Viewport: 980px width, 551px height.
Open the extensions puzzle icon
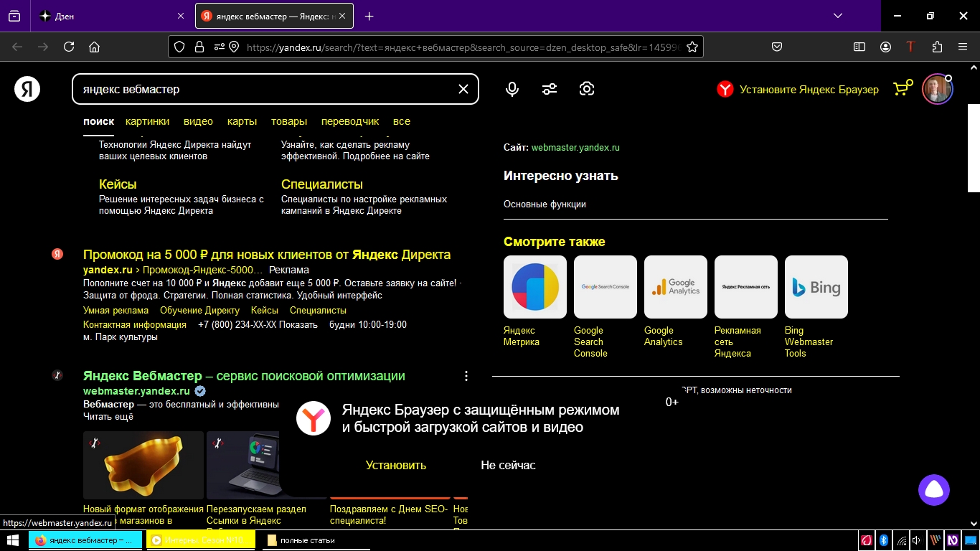pos(937,47)
